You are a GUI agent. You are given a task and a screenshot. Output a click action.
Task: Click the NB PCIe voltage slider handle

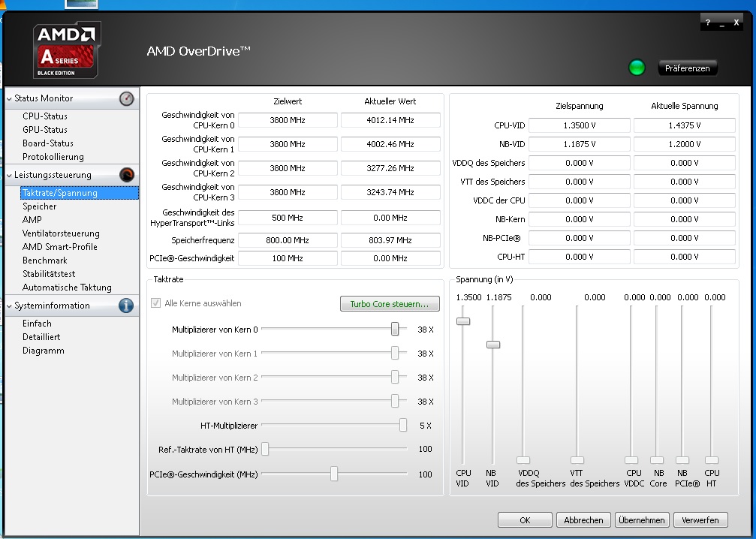(x=682, y=460)
